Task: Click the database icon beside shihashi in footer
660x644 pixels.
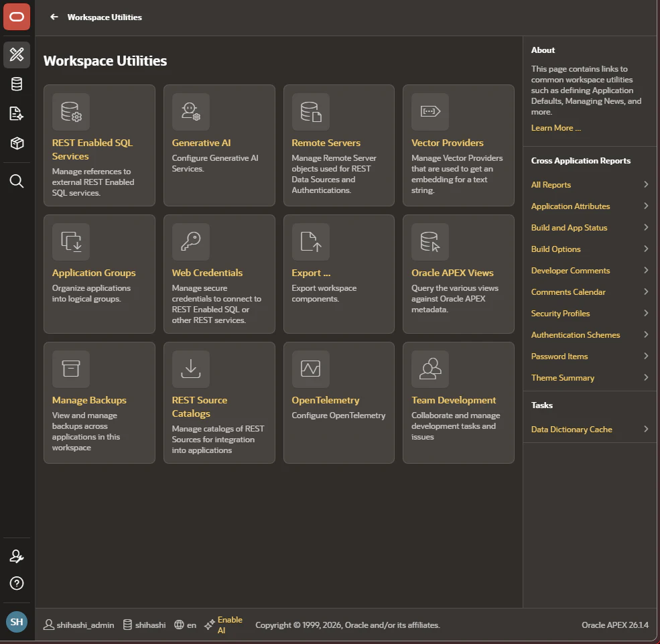Action: point(127,625)
